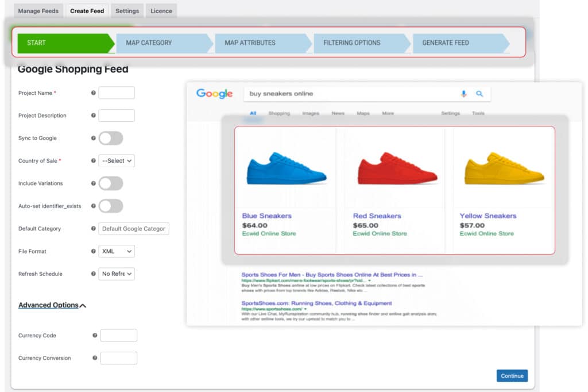Viewport: 588px width, 392px height.
Task: Click the help icon next to Currency Conversion
Action: [94, 358]
